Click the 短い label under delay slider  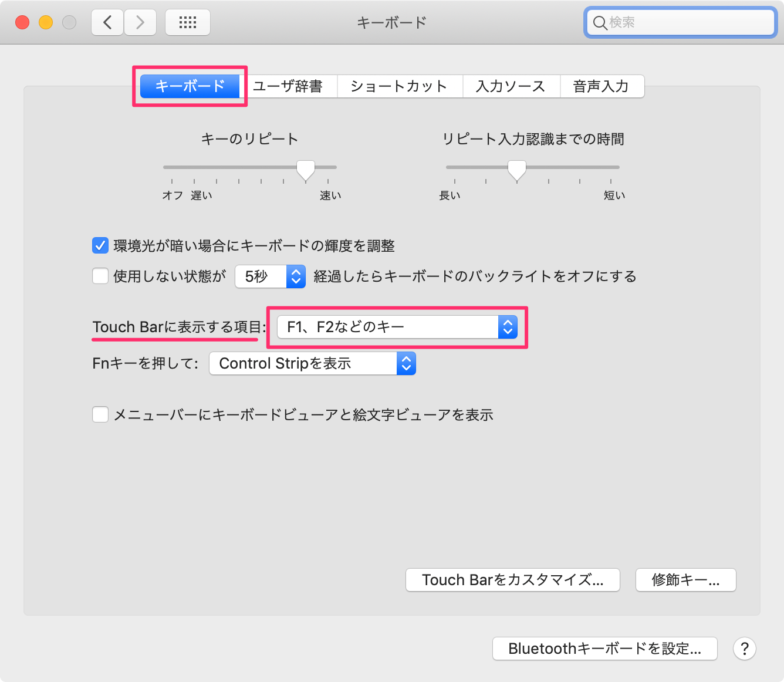point(614,195)
